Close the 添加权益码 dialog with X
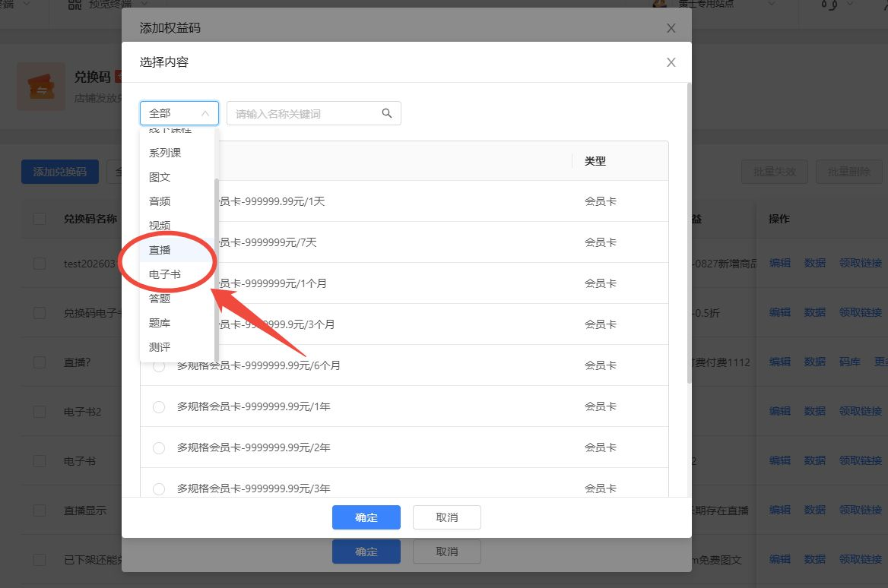 pos(671,28)
